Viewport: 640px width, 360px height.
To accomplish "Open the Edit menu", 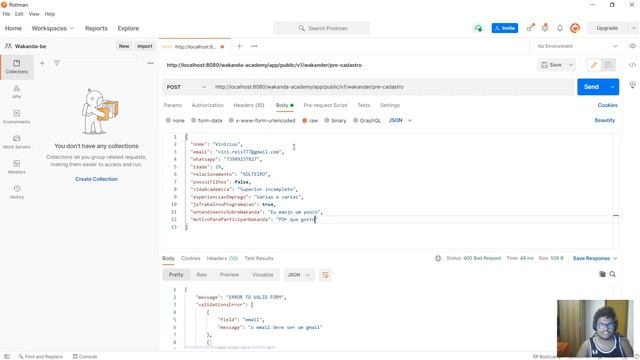I will coord(19,14).
